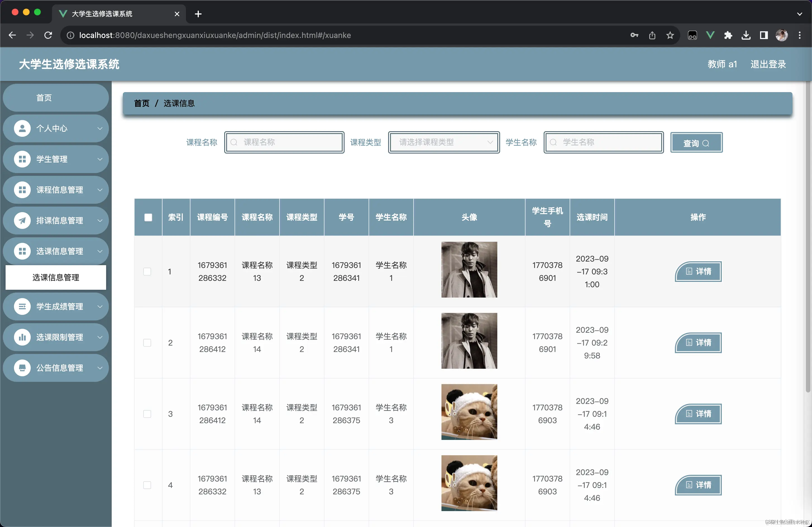
Task: Click the 学生成绩管理 list icon
Action: point(22,307)
